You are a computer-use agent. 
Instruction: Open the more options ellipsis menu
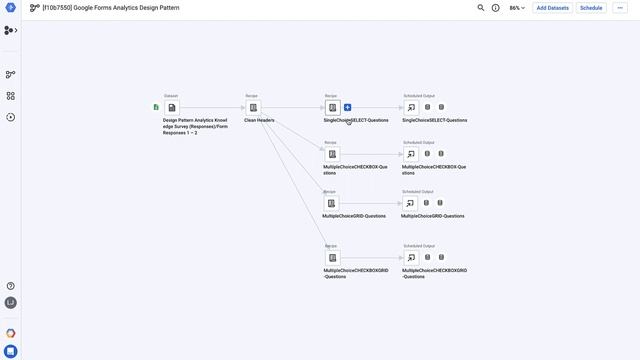coord(620,8)
